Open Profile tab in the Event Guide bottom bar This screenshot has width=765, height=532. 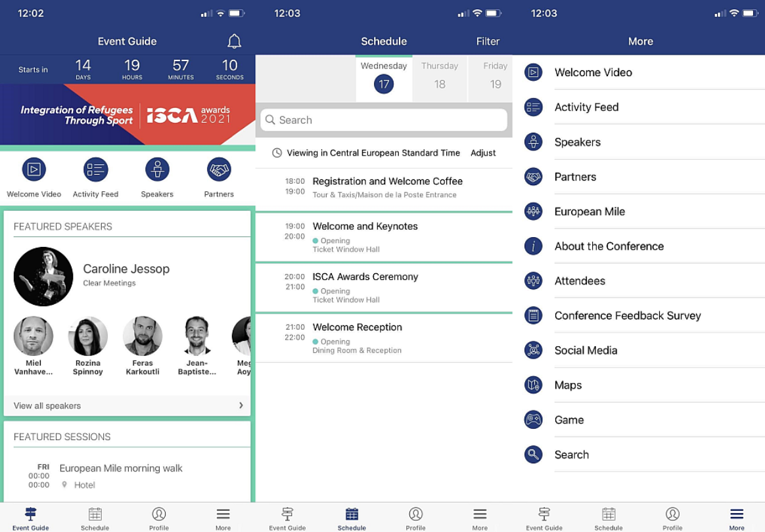click(x=159, y=518)
